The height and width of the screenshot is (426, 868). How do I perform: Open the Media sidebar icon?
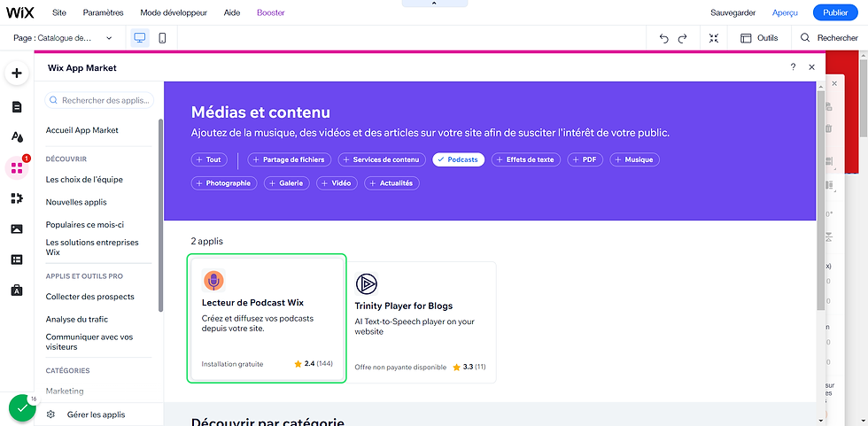tap(17, 229)
